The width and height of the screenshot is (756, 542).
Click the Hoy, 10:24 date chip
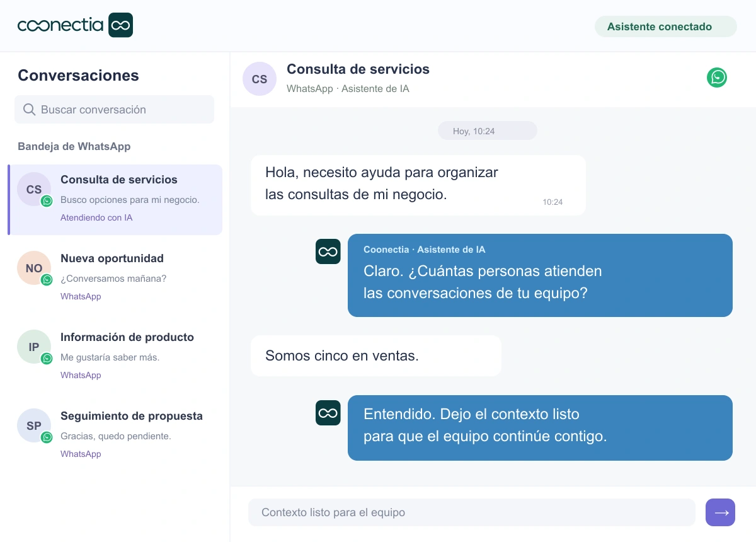(x=488, y=131)
